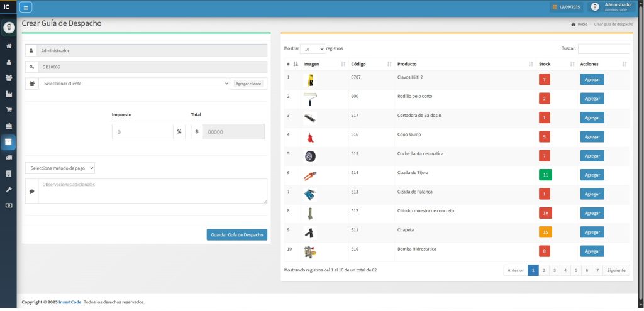This screenshot has height=311, width=644.
Task: Open the Seleccionar cliente dropdown
Action: 134,83
